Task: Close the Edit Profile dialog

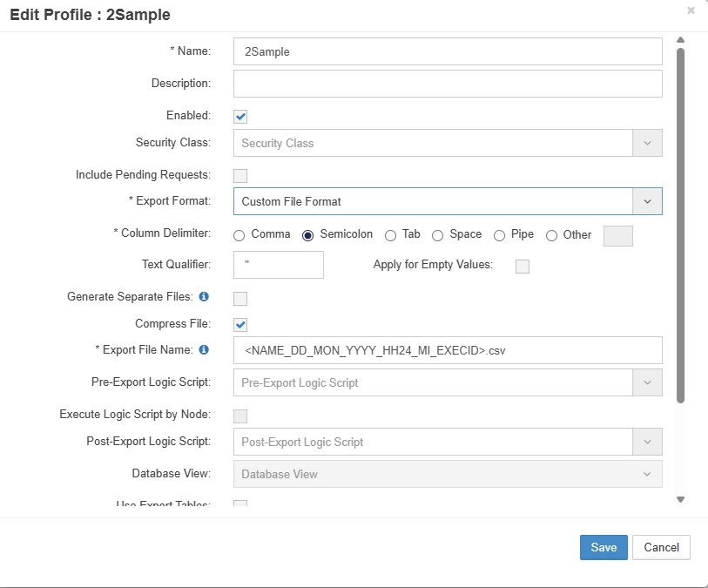Action: pos(692,10)
